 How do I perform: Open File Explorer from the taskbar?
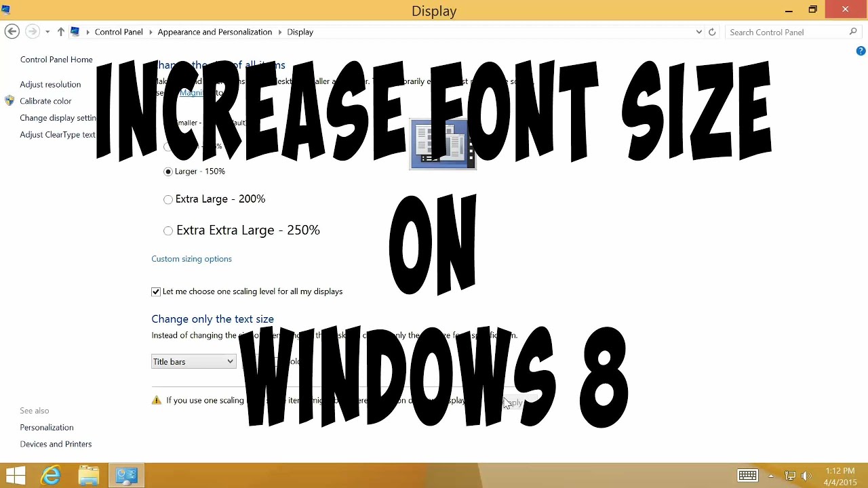coord(89,475)
